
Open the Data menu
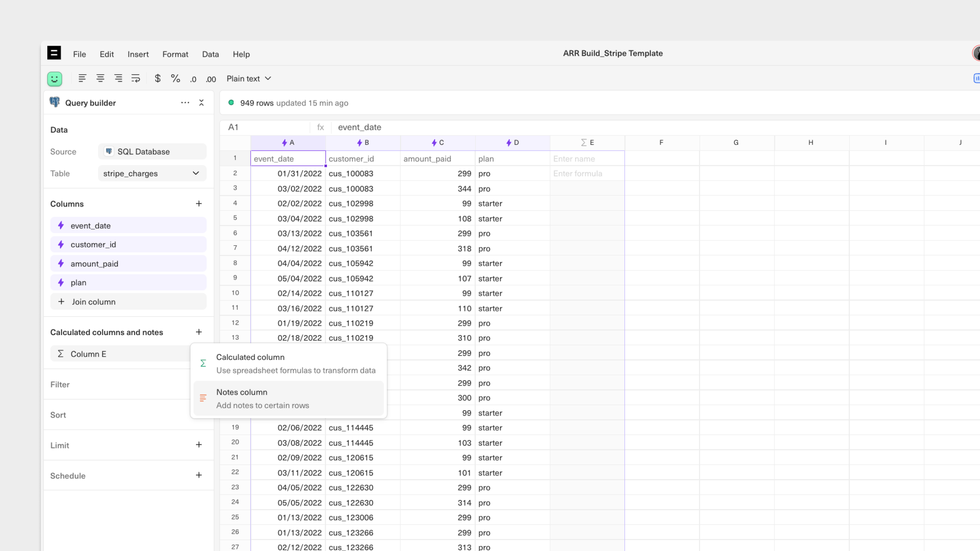(x=210, y=54)
